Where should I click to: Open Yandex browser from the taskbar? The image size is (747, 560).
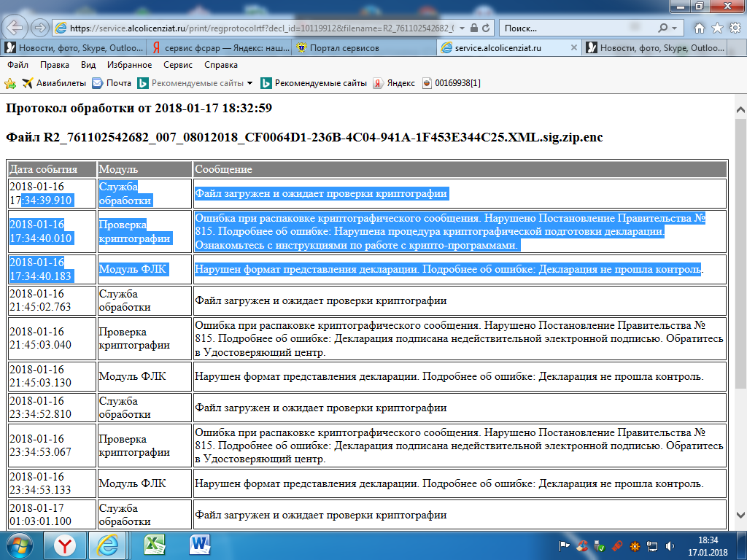pyautogui.click(x=66, y=545)
